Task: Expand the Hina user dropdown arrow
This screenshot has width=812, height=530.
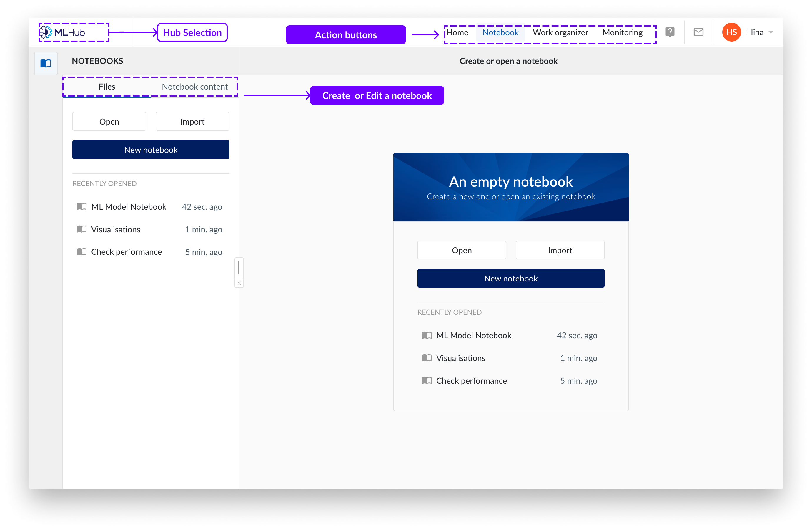Action: coord(771,32)
